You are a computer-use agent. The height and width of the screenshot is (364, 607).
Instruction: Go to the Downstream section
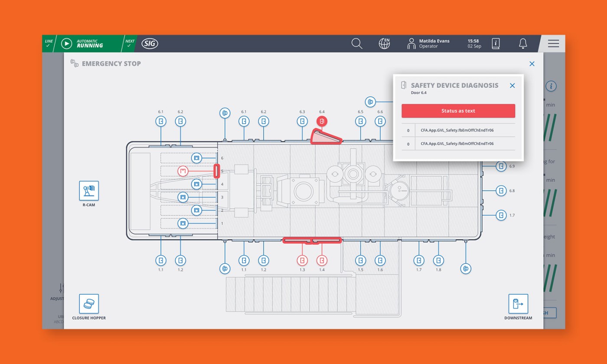[518, 304]
